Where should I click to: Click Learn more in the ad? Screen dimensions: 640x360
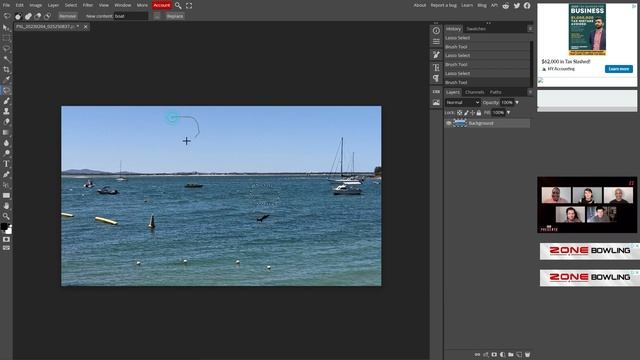619,69
